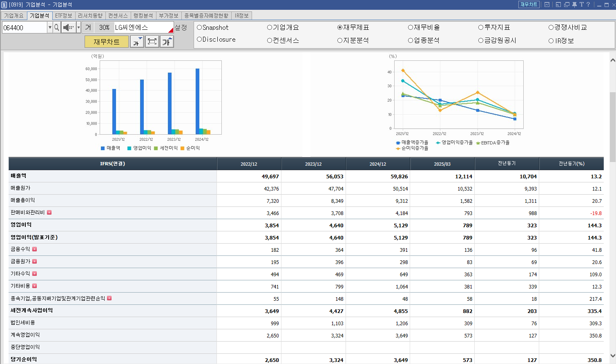Select the 경쟁사비교 radio button
This screenshot has height=364, width=616.
click(551, 27)
